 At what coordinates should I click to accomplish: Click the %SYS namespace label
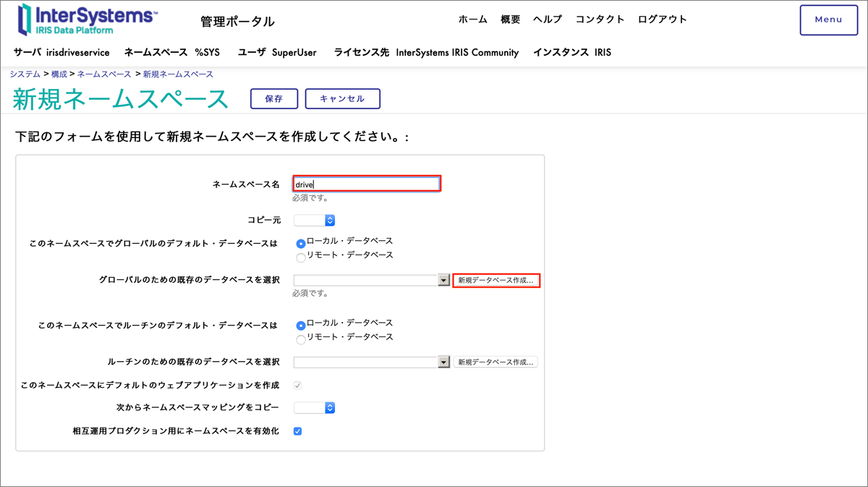click(x=207, y=52)
